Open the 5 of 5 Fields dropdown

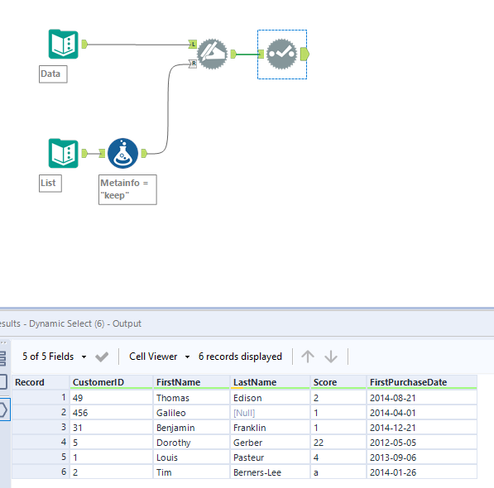[x=54, y=356]
